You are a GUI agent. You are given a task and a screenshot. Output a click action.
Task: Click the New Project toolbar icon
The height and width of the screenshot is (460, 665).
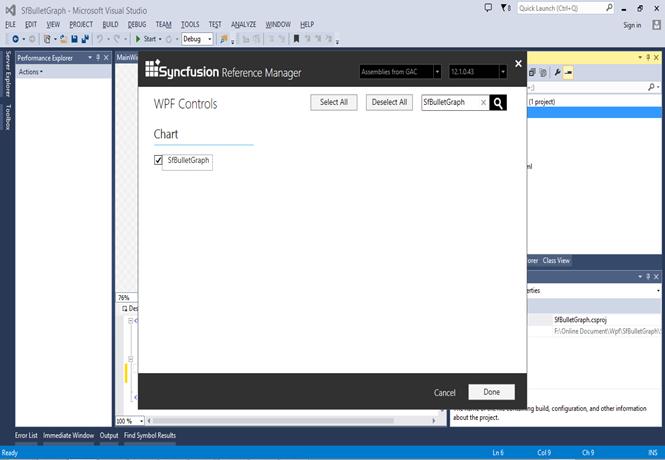47,39
